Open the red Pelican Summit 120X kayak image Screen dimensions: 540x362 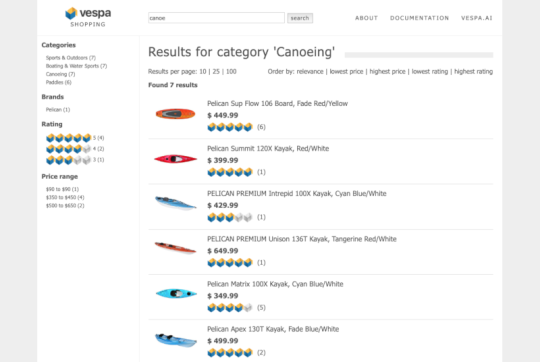175,159
